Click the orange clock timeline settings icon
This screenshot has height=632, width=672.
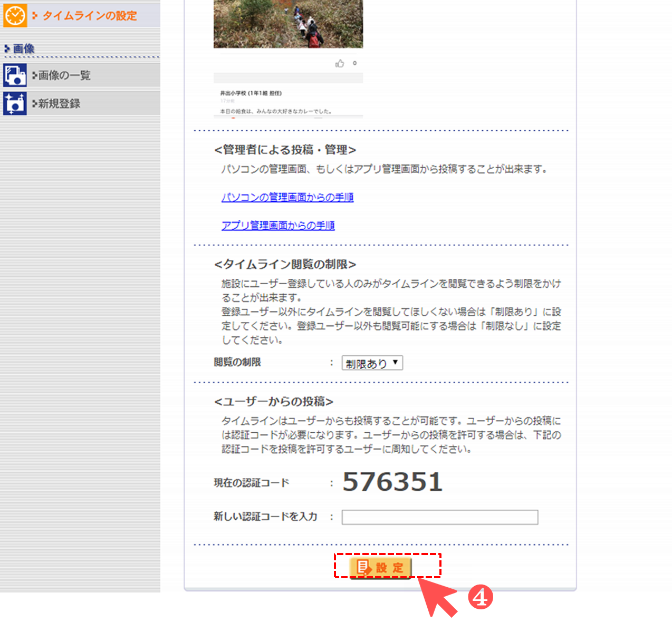click(15, 16)
